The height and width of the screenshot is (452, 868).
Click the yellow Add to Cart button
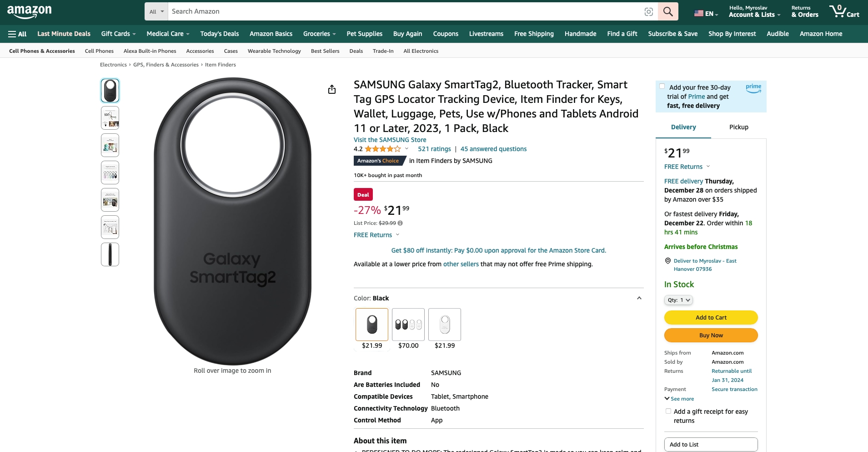point(711,317)
